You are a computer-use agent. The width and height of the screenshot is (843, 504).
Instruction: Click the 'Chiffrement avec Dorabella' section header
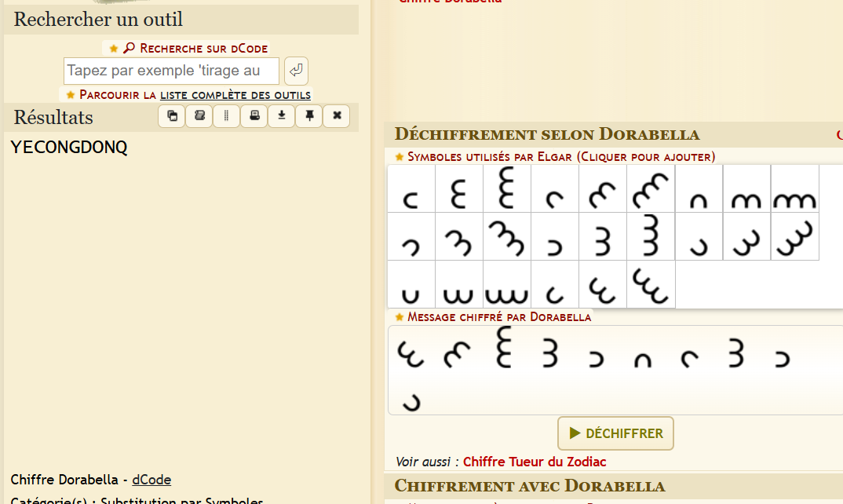[x=530, y=485]
